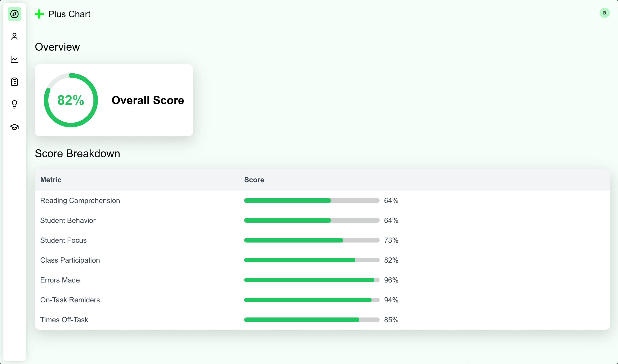Select the compass dashboard icon in the sidebar
Screen dimensions: 618x364
[14, 14]
